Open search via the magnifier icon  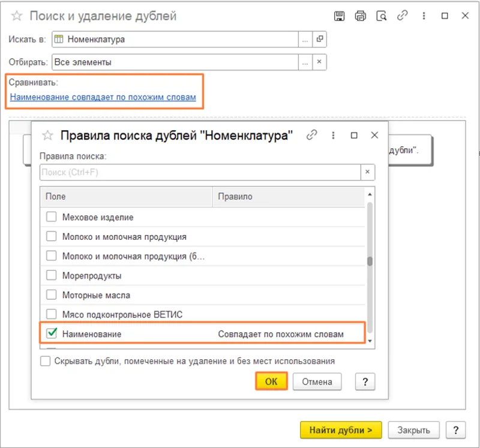pyautogui.click(x=382, y=16)
